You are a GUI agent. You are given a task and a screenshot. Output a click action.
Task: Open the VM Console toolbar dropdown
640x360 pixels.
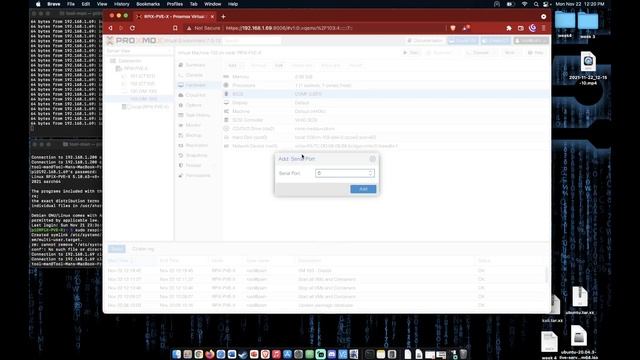(480, 53)
